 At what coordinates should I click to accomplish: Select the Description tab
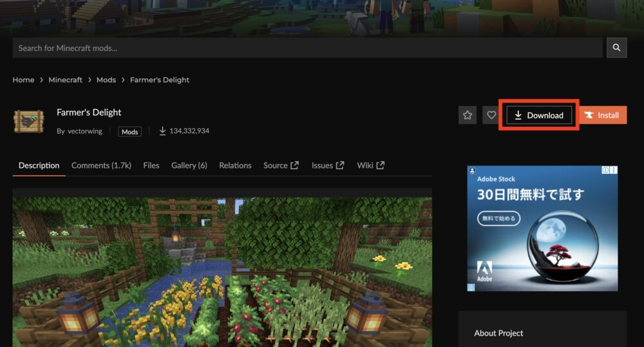click(x=39, y=165)
